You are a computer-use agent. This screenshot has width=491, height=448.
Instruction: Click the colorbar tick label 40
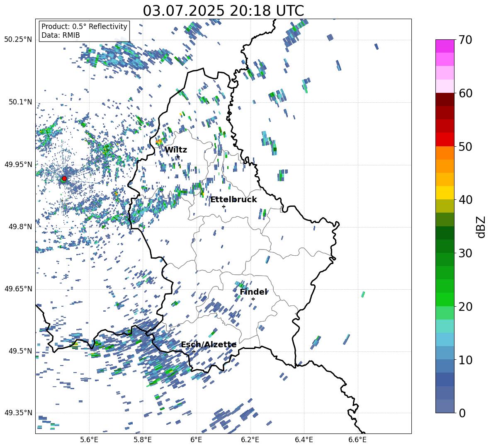[x=465, y=200]
